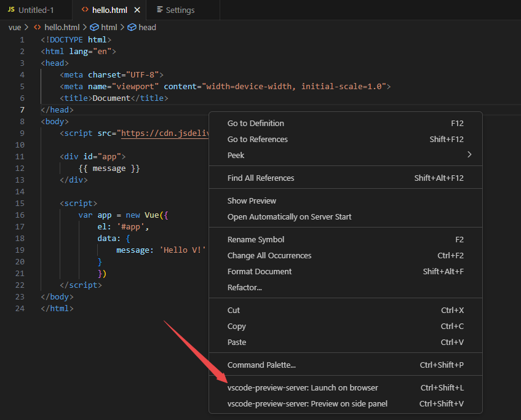Click the html symbol icon in breadcrumb
Image resolution: width=521 pixels, height=420 pixels.
click(x=94, y=27)
